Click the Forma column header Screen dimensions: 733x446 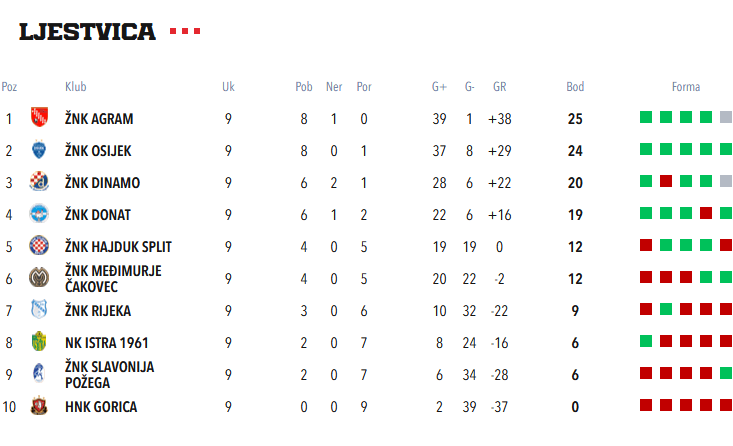[686, 87]
